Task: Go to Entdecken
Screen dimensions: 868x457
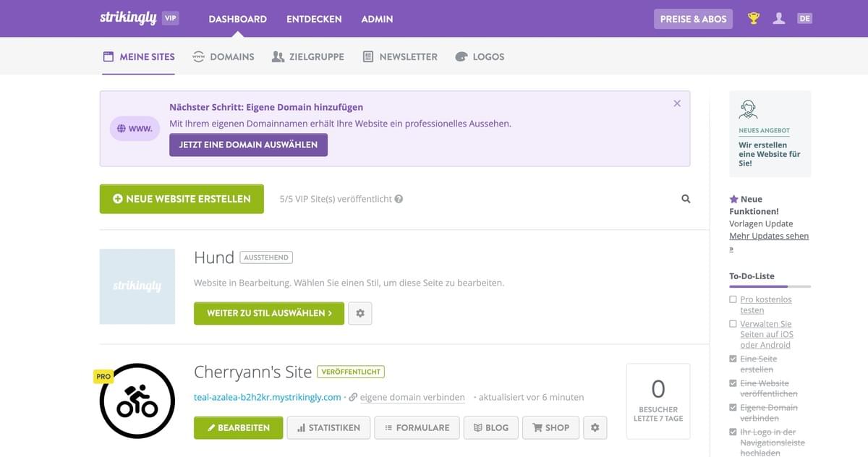Action: (314, 19)
